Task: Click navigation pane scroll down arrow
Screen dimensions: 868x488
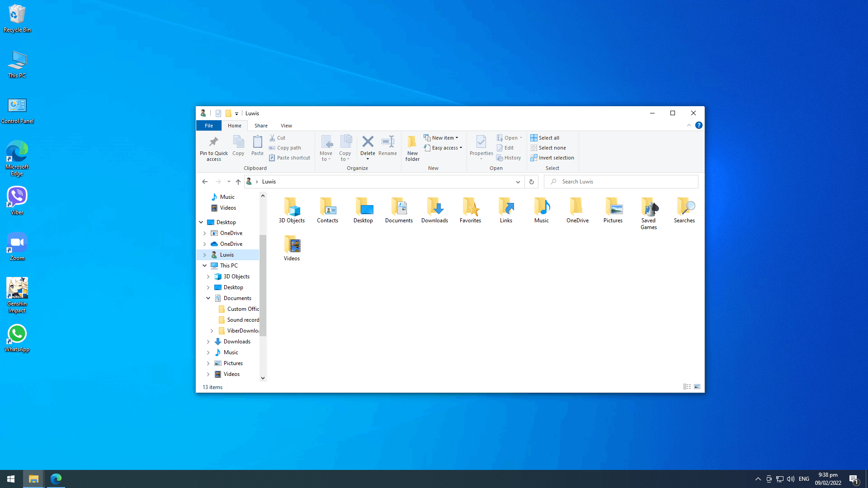Action: (x=263, y=378)
